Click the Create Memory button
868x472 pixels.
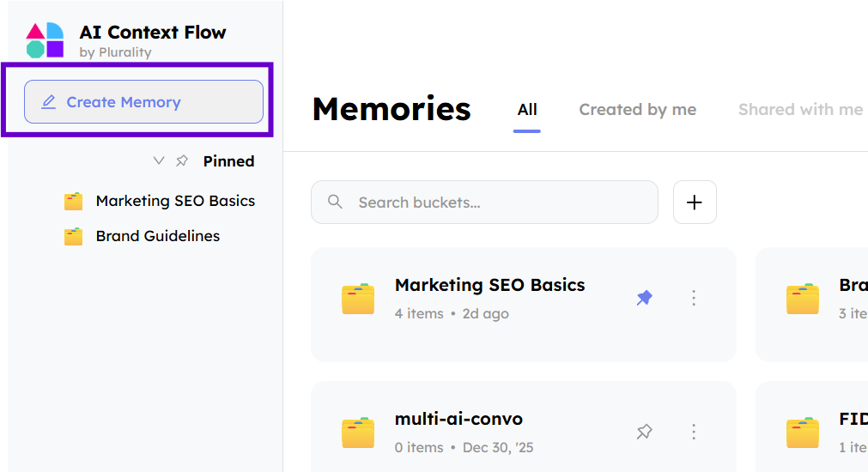click(x=143, y=102)
